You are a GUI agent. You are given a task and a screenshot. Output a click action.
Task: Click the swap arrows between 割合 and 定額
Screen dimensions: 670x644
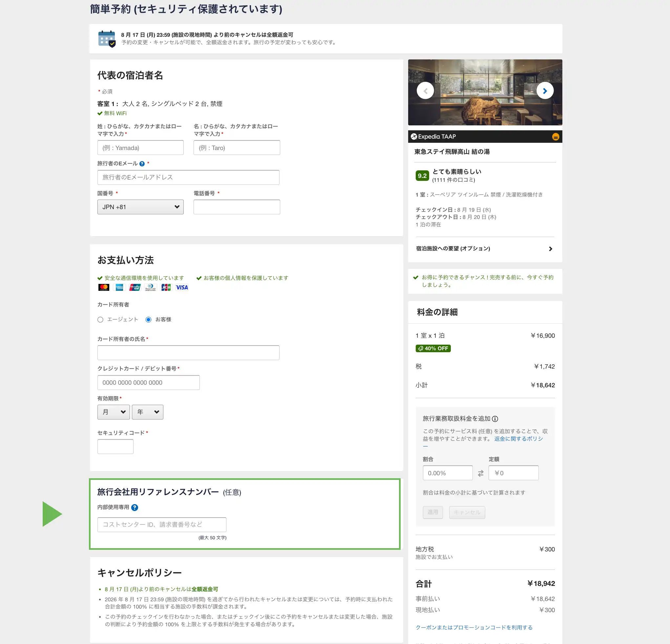481,473
